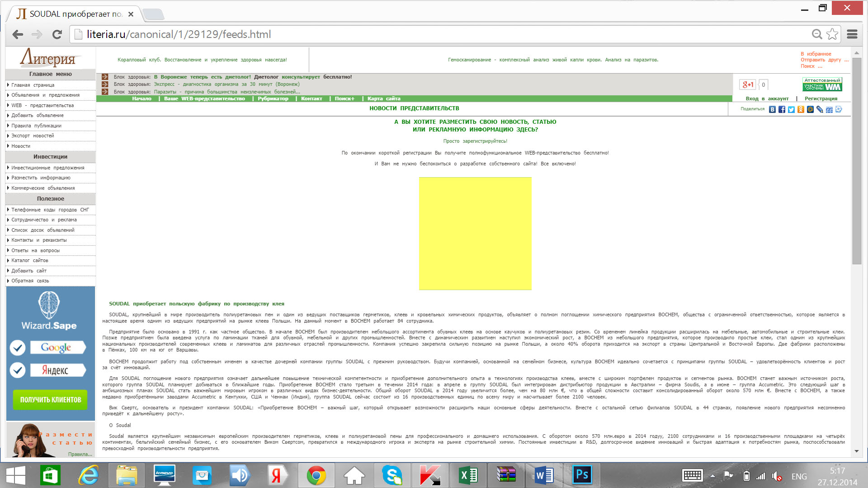Click the Google box in Wizard.Sape ad
868x488 pixels.
click(x=57, y=347)
